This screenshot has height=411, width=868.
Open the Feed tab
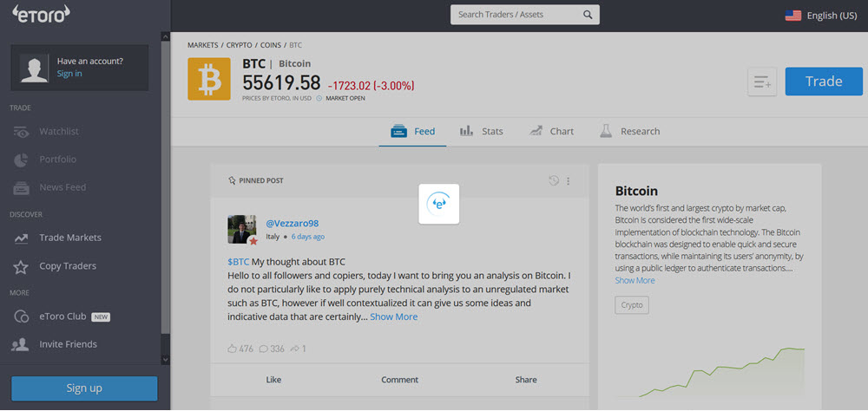point(412,132)
